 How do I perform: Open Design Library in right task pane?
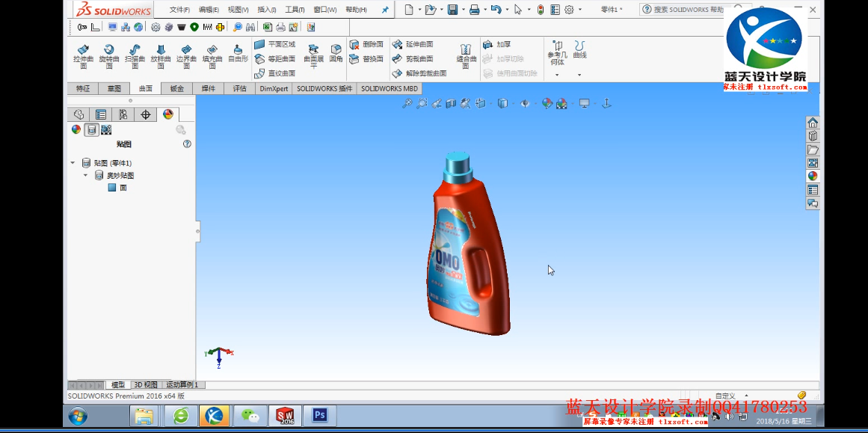click(813, 136)
